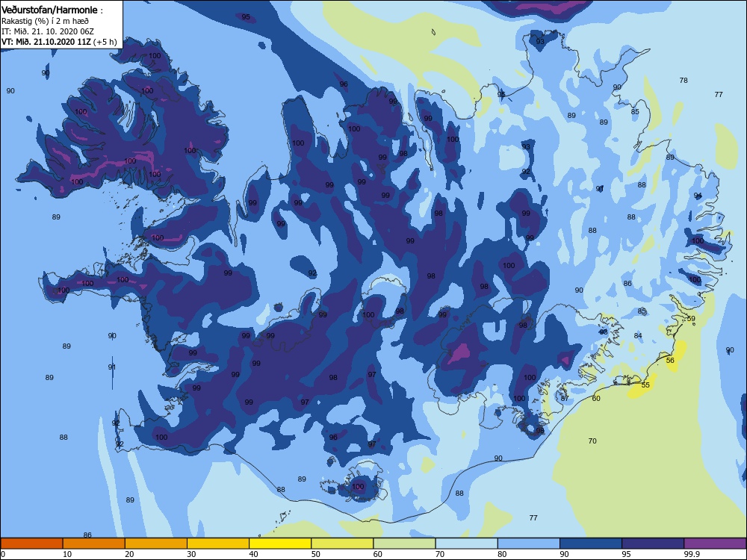Viewport: 747px width, 560px height.
Task: Click the "50" legend scale label
Action: [316, 554]
